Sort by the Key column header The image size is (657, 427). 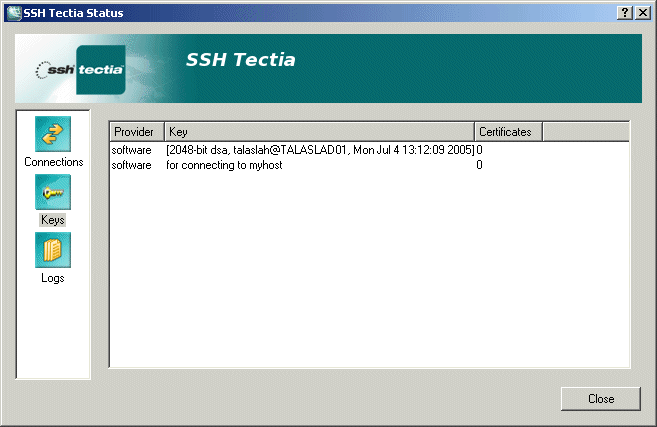(x=318, y=132)
